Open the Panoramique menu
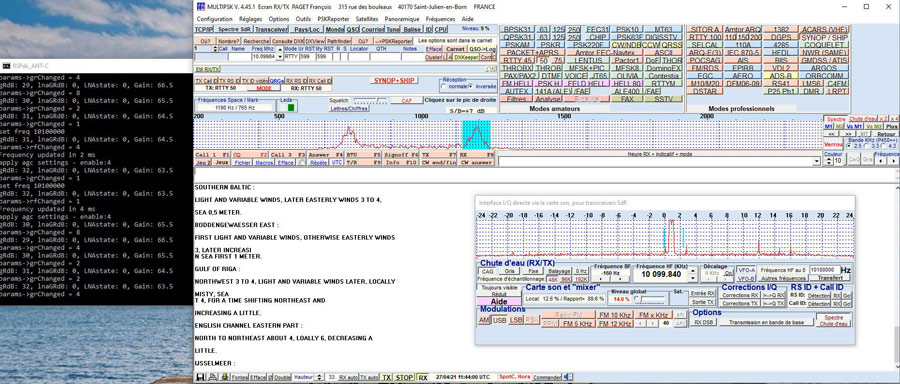900x384 pixels. (x=402, y=19)
